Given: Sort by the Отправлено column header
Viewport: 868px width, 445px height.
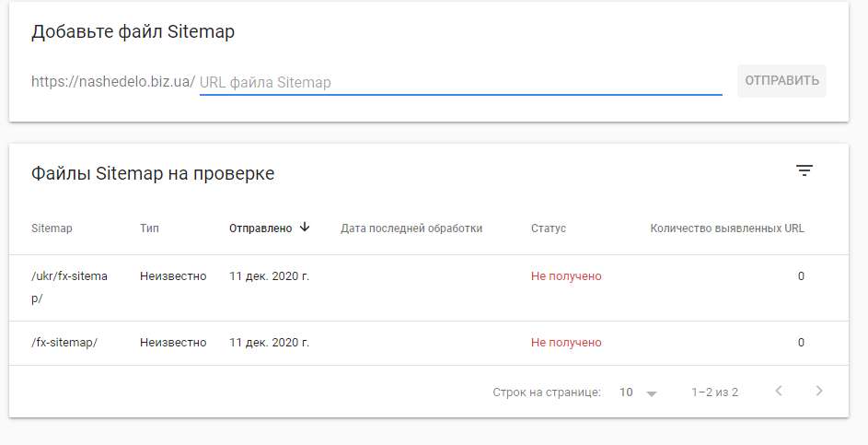Looking at the screenshot, I should pos(260,228).
